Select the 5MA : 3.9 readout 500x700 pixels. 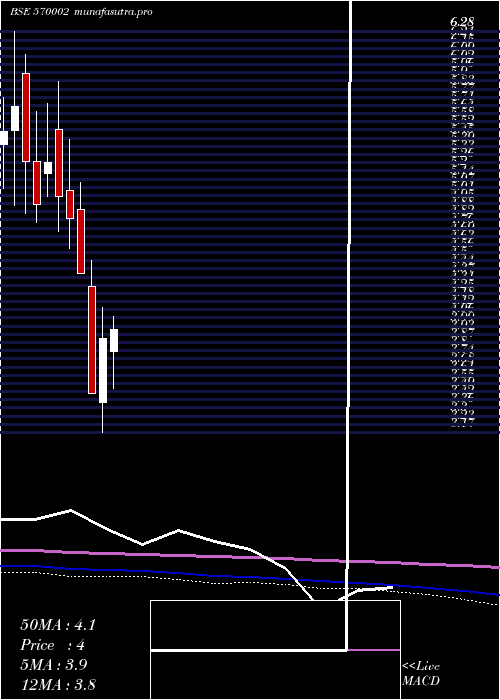[53, 665]
